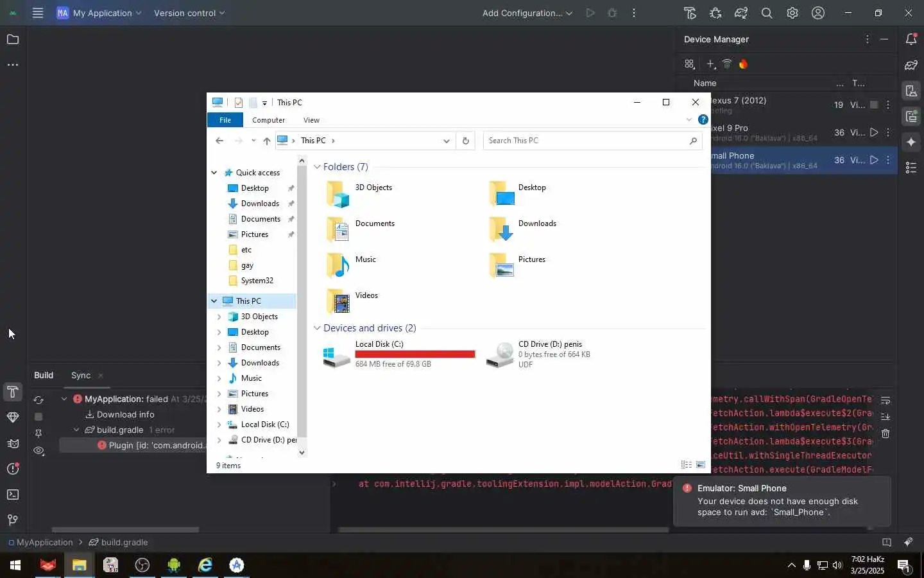The width and height of the screenshot is (924, 578).
Task: Open the Terminal tool window icon
Action: 12,495
